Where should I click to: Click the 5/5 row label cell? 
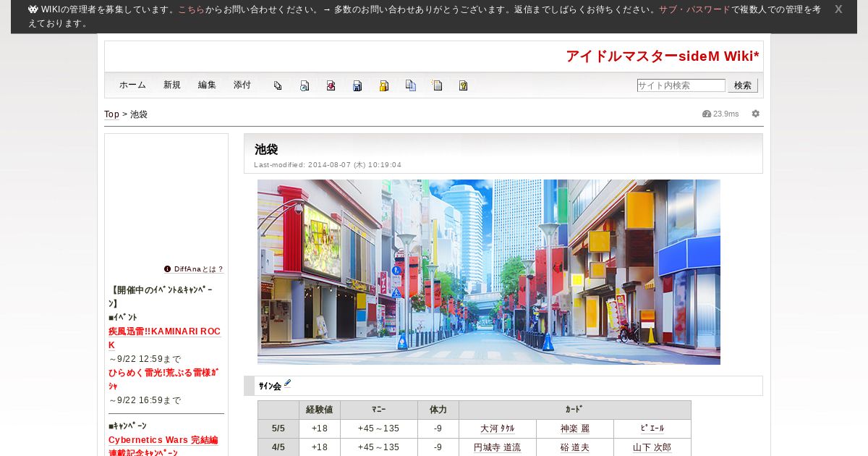click(278, 428)
